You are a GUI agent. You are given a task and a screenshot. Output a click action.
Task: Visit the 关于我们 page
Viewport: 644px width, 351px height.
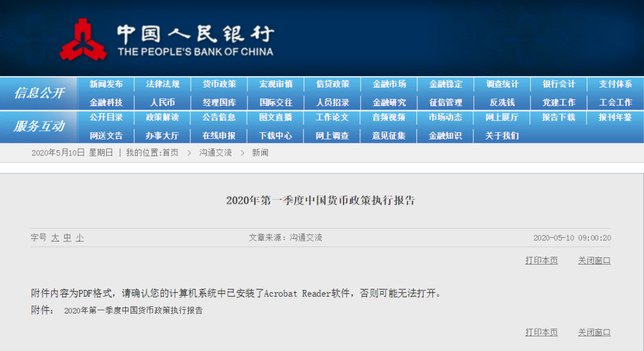click(x=502, y=136)
